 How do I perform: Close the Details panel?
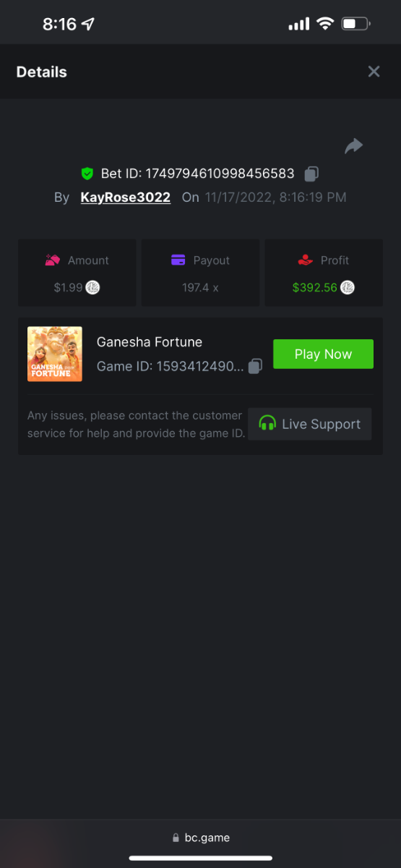374,72
